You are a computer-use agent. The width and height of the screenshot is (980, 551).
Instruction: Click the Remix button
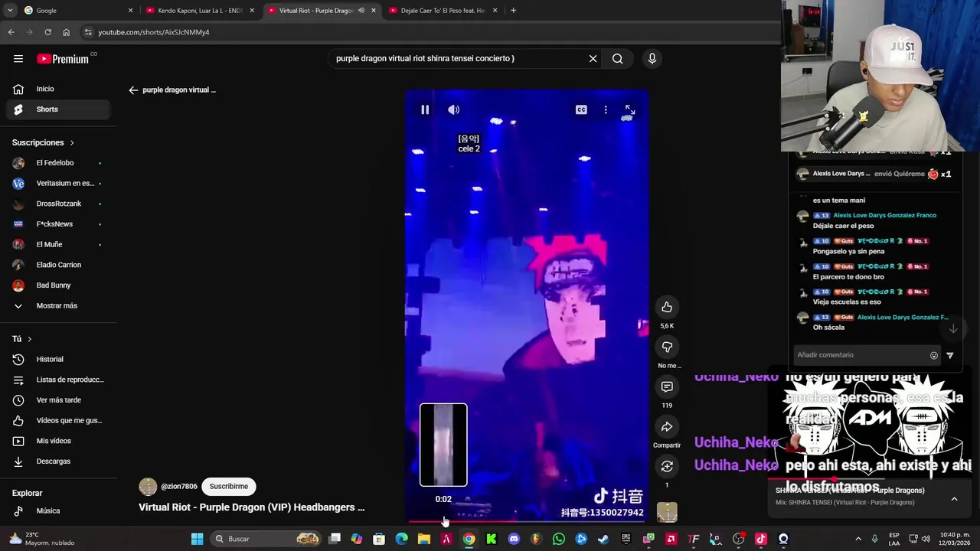point(667,466)
